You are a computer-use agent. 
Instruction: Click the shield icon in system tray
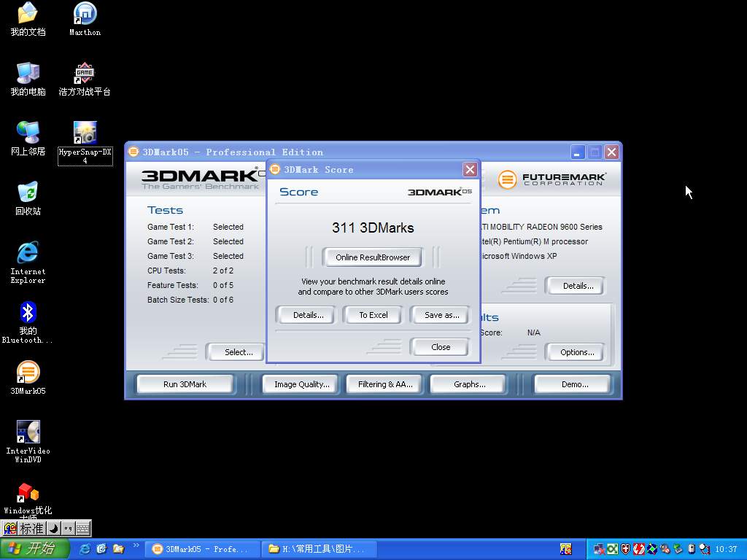[625, 549]
